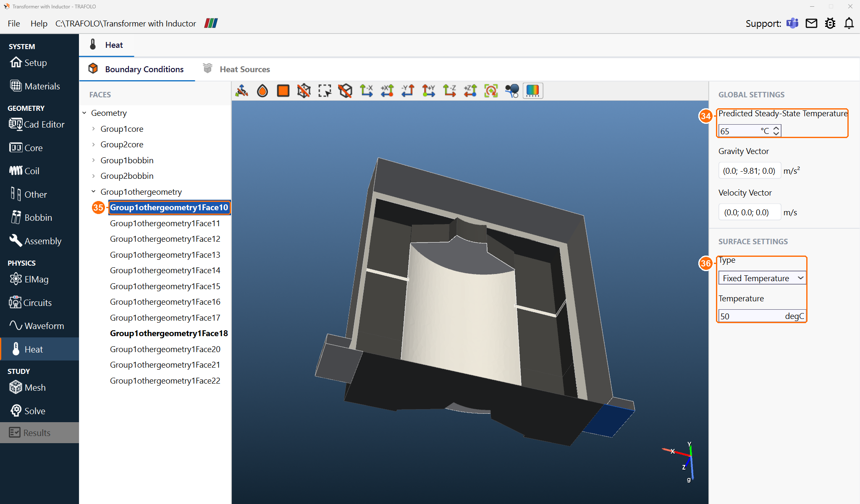Go to the Mesh section

28,387
